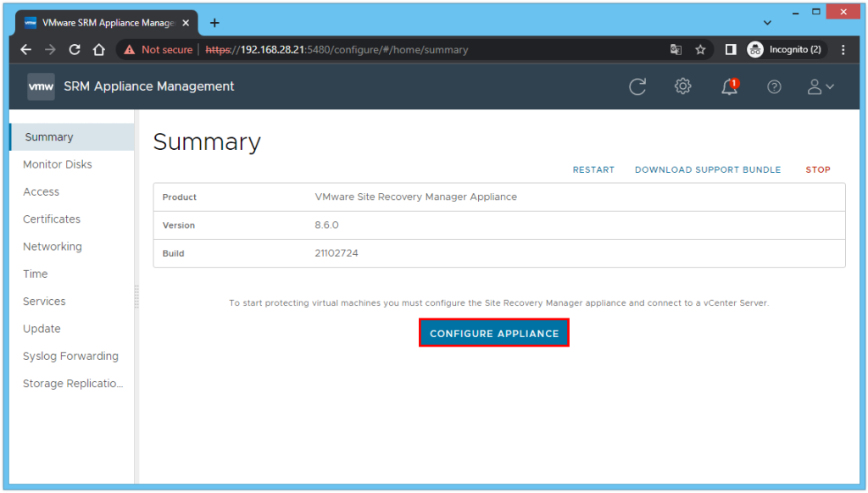Click the Build row label
This screenshot has height=493, width=868.
(173, 253)
